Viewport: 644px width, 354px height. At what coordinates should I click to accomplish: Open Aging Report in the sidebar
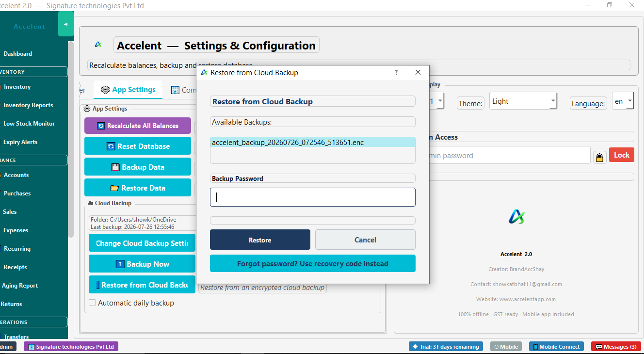19,286
